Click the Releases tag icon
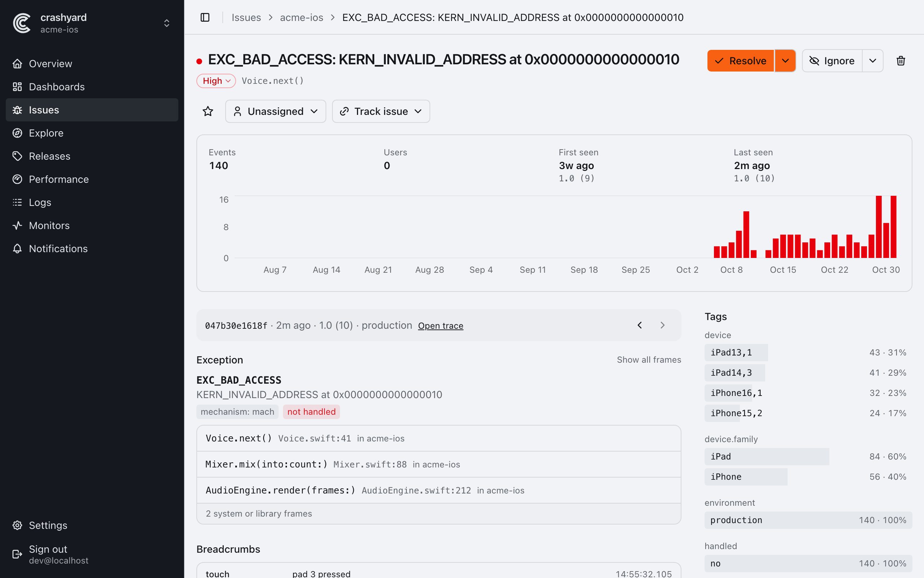 17,156
